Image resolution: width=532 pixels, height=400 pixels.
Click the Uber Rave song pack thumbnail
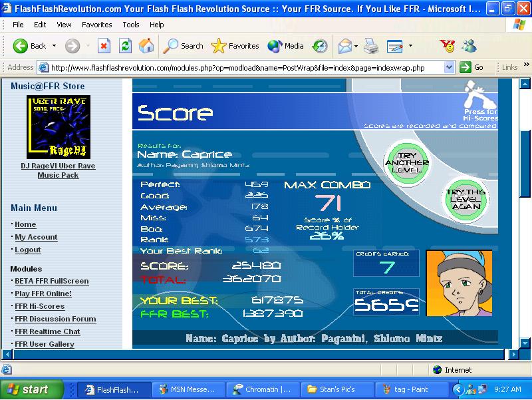59,127
